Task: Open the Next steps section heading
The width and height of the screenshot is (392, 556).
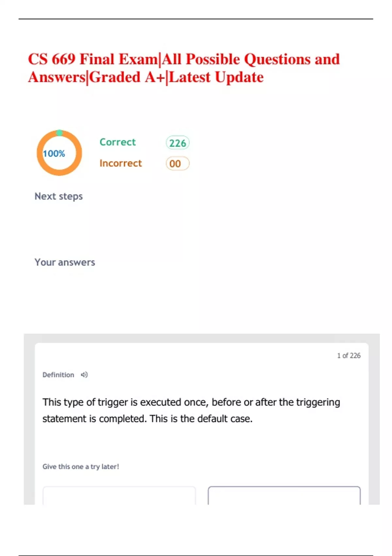Action: (59, 196)
